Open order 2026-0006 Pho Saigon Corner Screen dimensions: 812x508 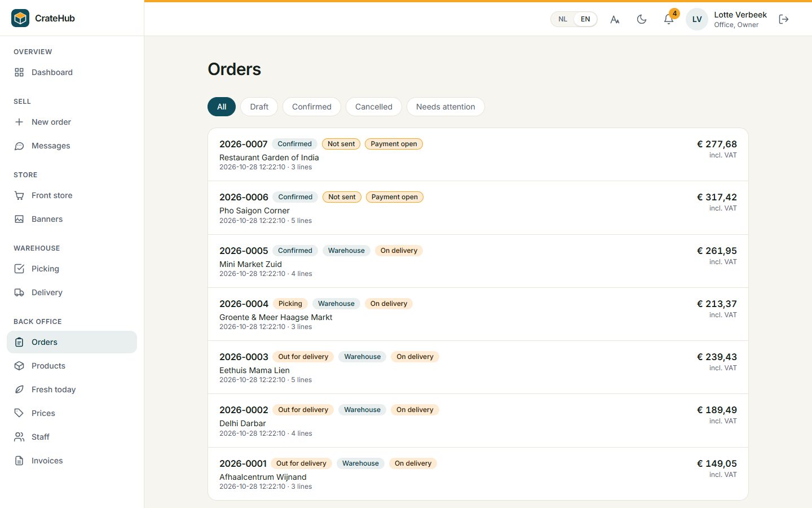pyautogui.click(x=478, y=208)
